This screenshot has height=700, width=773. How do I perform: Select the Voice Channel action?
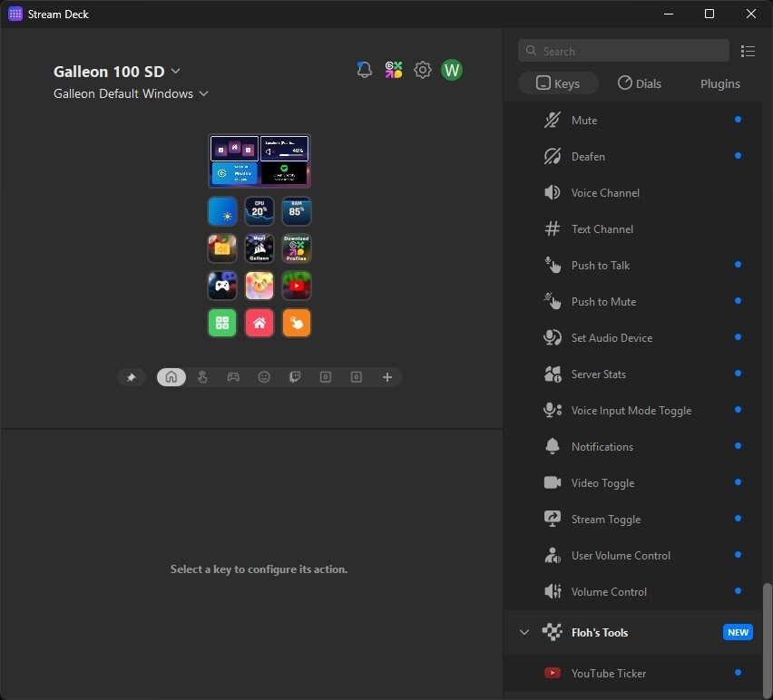point(633,192)
